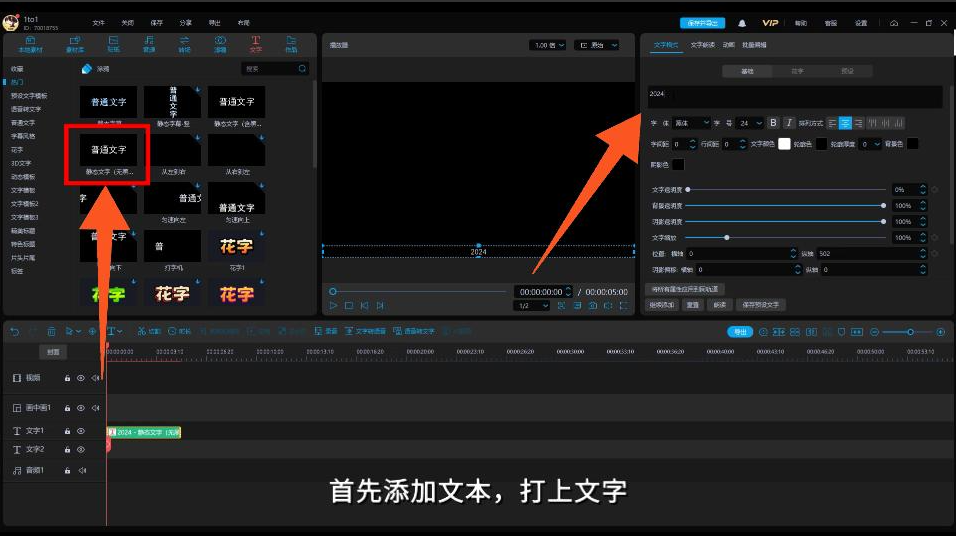Screen dimensions: 956x536
Task: Click the previous frame button under preview
Action: [x=365, y=306]
